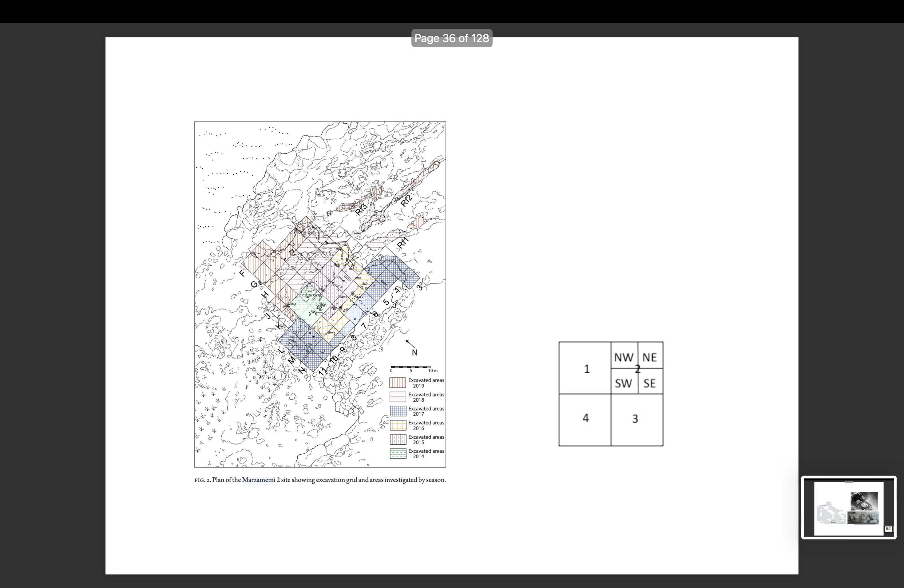Image resolution: width=904 pixels, height=588 pixels.
Task: Click the tiny nested thumbnail inside preview
Action: tap(888, 529)
